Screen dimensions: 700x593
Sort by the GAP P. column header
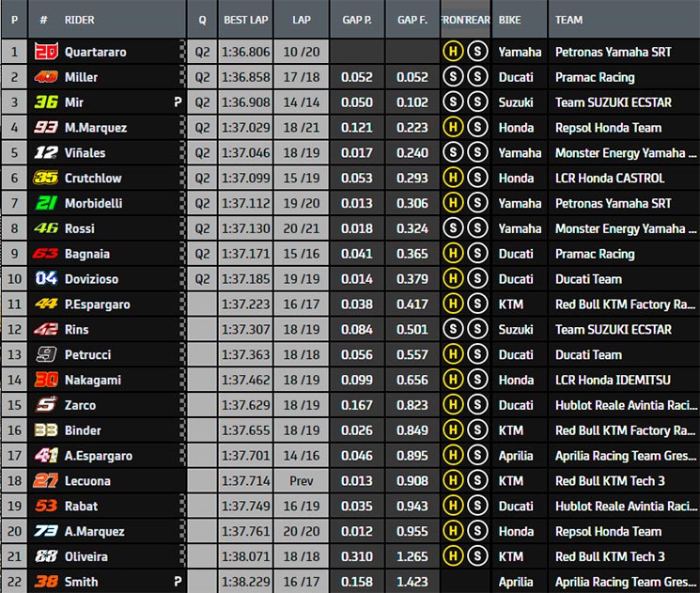point(357,20)
